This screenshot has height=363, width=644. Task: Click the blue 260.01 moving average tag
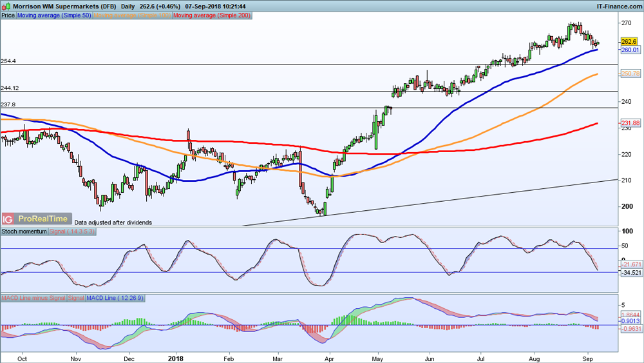[630, 50]
